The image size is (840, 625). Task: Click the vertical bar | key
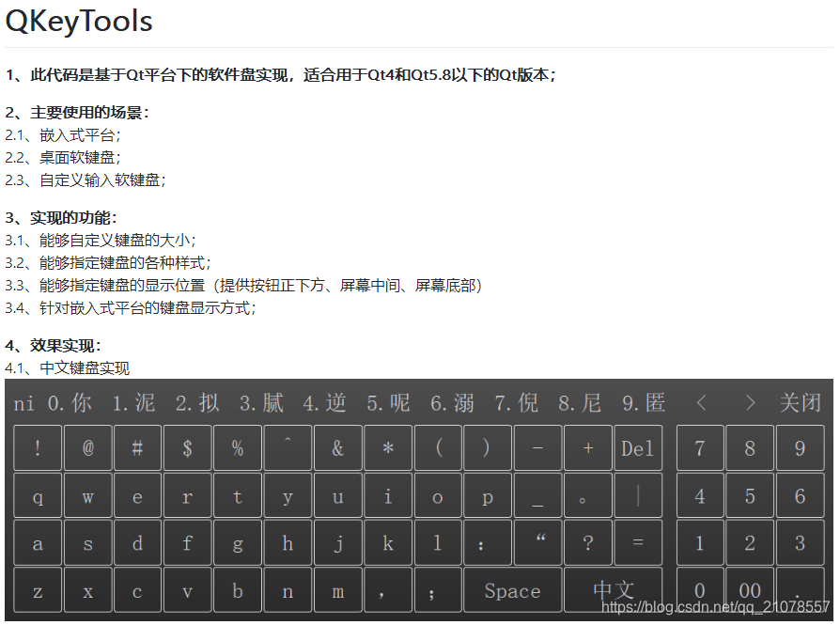pos(638,495)
